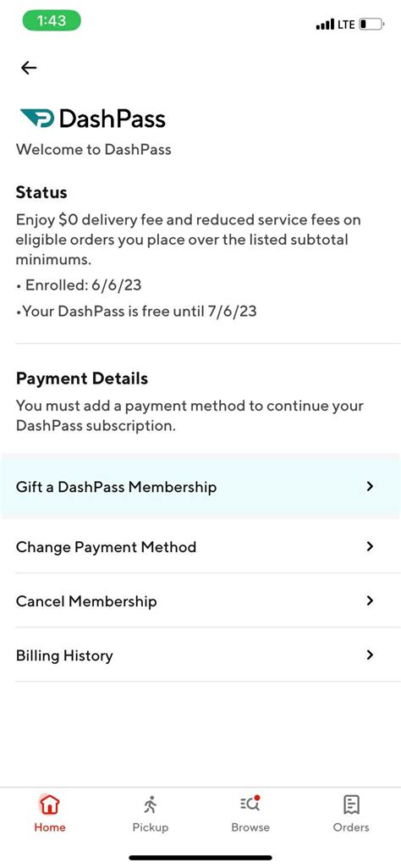Expand chevron next to Billing History
This screenshot has width=401, height=868.
click(370, 655)
